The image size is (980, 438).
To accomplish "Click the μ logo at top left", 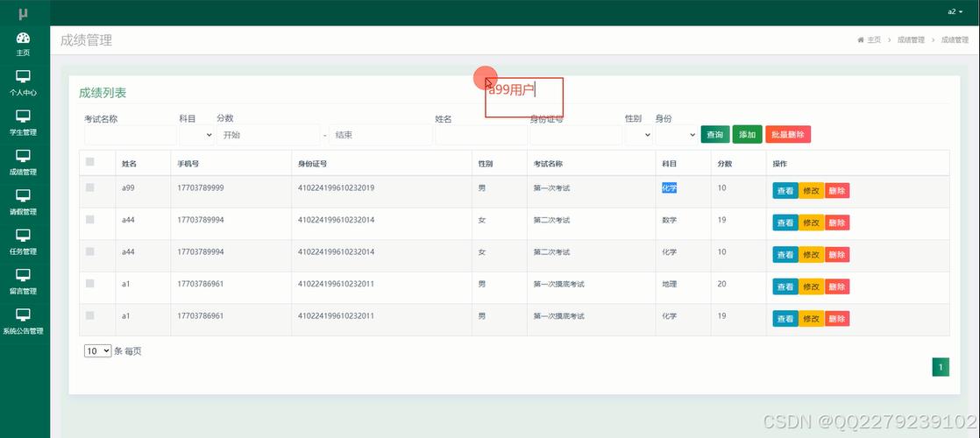I will 23,13.
